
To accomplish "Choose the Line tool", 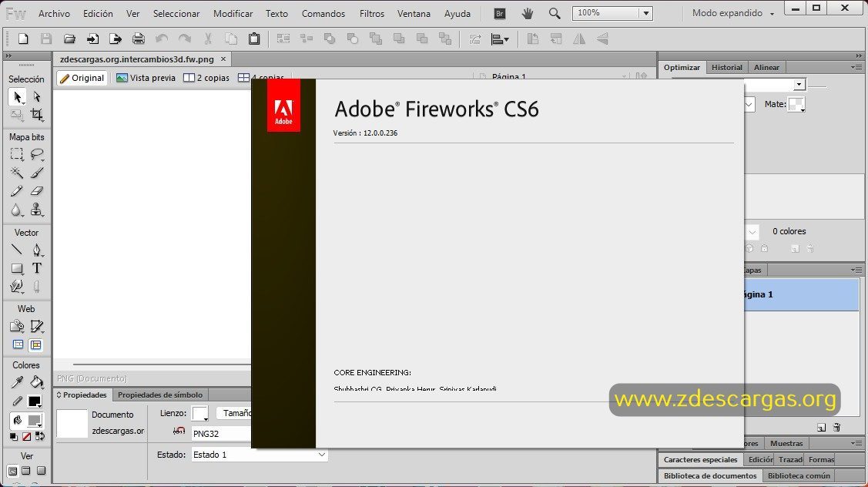I will 17,250.
